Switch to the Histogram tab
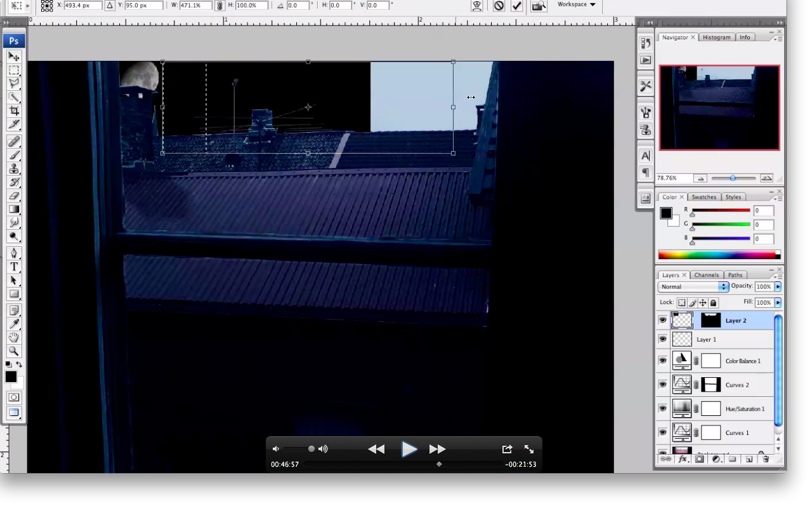The height and width of the screenshot is (508, 812). (x=717, y=37)
